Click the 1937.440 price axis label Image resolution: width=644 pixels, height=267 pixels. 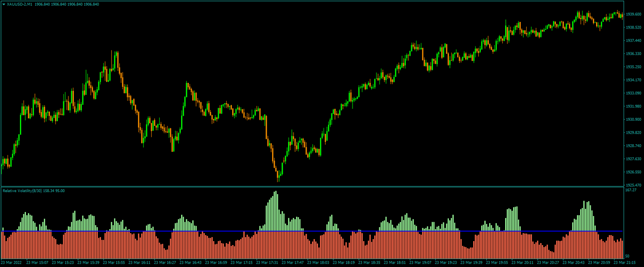click(634, 40)
